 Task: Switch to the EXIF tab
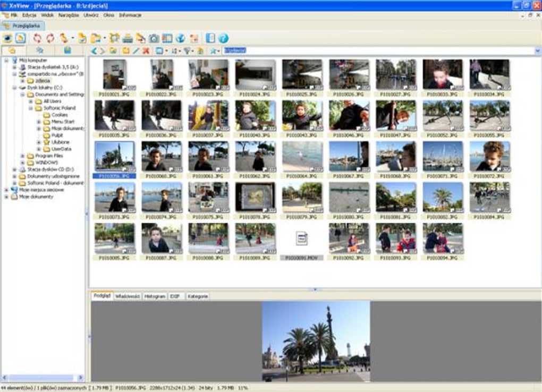pyautogui.click(x=175, y=296)
